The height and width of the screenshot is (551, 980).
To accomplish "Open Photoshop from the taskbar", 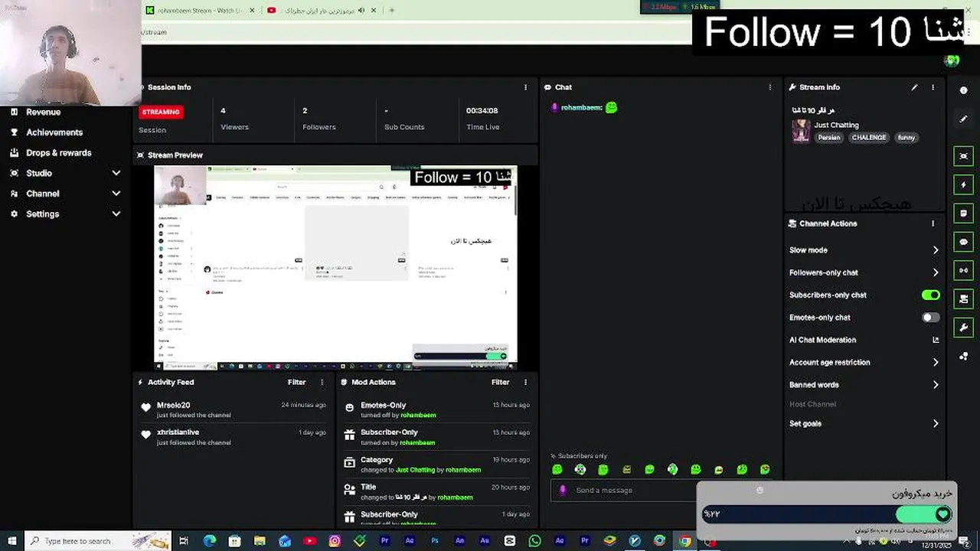I will [435, 541].
